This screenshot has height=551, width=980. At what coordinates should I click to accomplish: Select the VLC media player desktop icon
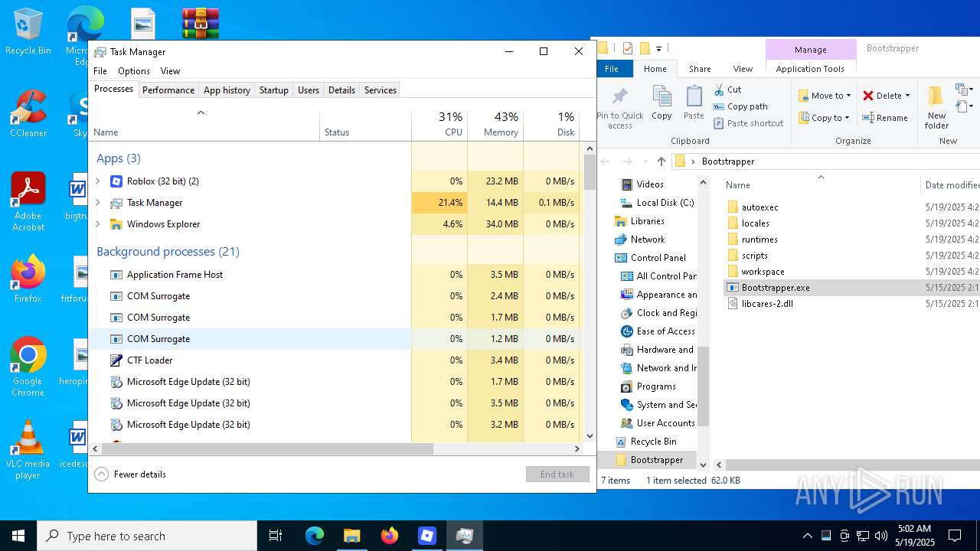(28, 450)
